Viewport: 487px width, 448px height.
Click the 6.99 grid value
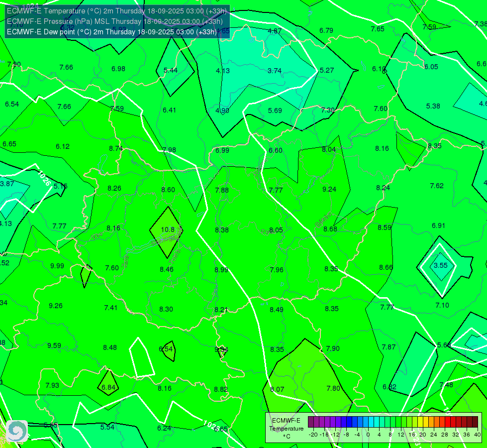click(222, 150)
